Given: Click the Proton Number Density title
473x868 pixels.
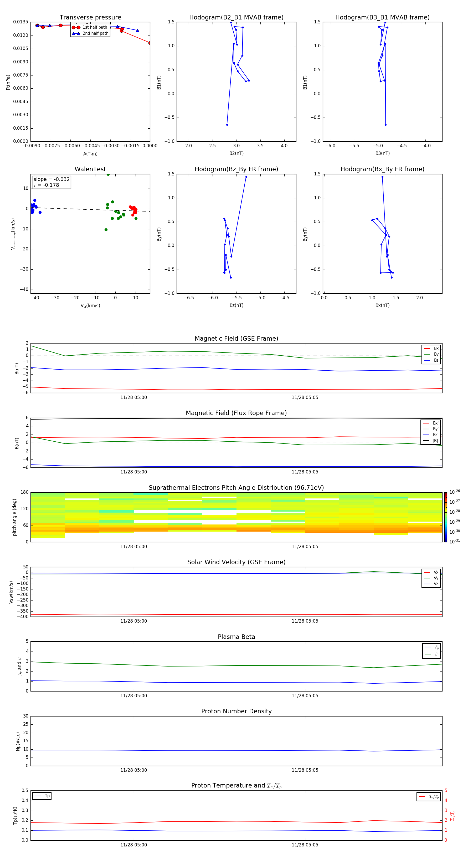Looking at the screenshot, I should tap(236, 711).
